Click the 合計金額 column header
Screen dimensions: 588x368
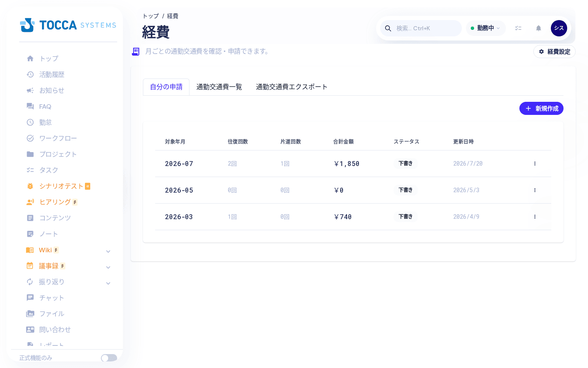[x=343, y=141]
